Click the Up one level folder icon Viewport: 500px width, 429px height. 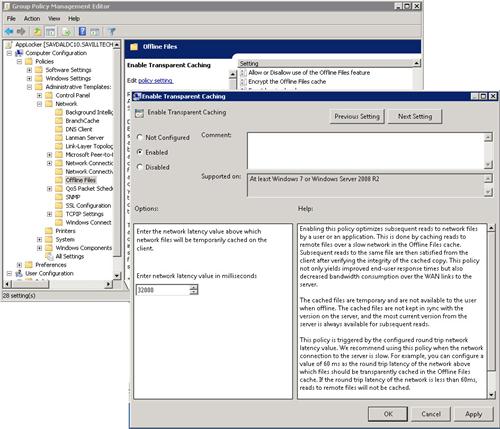click(x=37, y=32)
